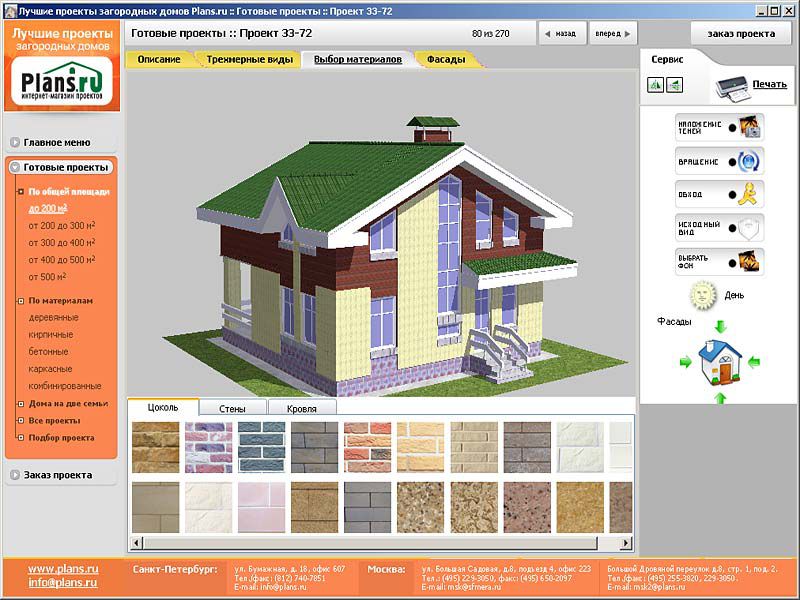Viewport: 800px width, 600px height.
Task: Open the www.plans.ru link in footer
Action: (62, 569)
